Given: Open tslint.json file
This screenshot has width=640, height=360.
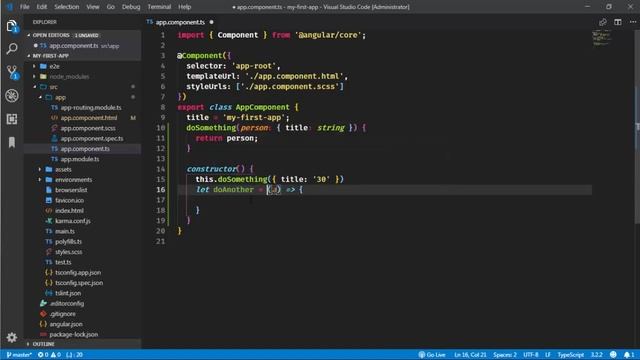Looking at the screenshot, I should point(68,293).
